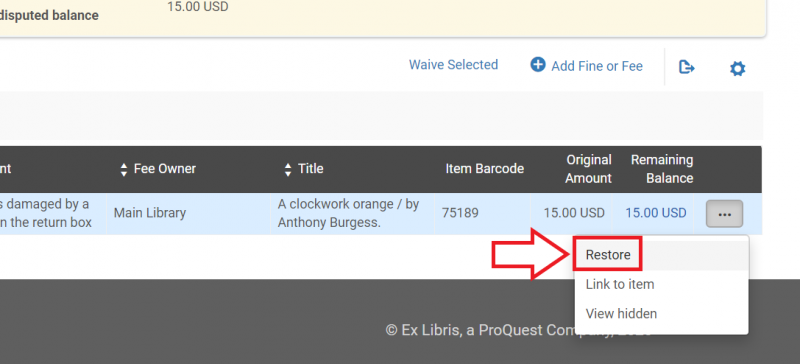The height and width of the screenshot is (364, 800).
Task: Select the A clockwork orange title cell
Action: click(352, 214)
